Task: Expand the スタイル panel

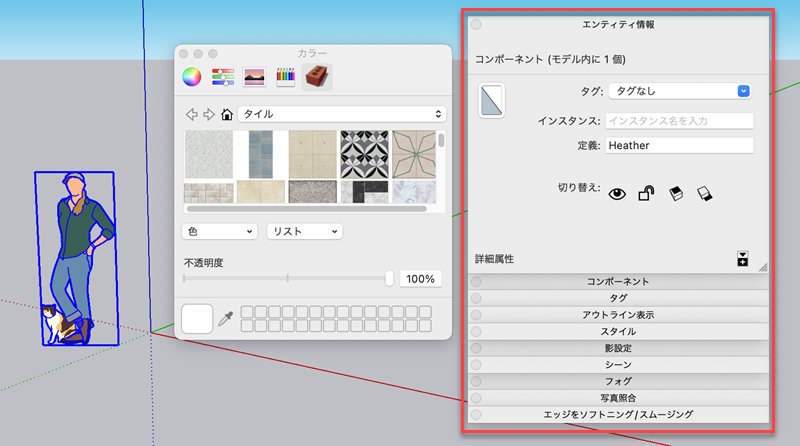Action: coord(617,331)
